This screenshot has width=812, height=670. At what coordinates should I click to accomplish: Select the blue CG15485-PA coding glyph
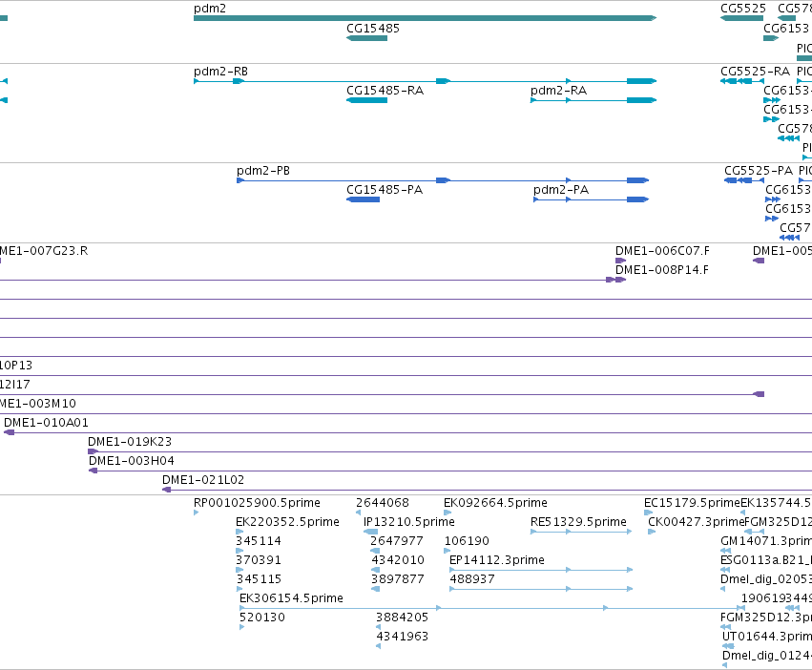363,199
